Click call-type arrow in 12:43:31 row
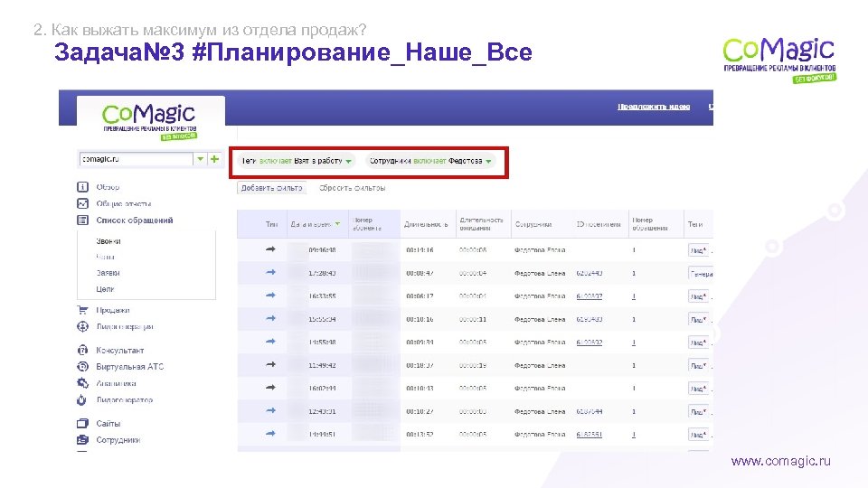 pyautogui.click(x=270, y=410)
